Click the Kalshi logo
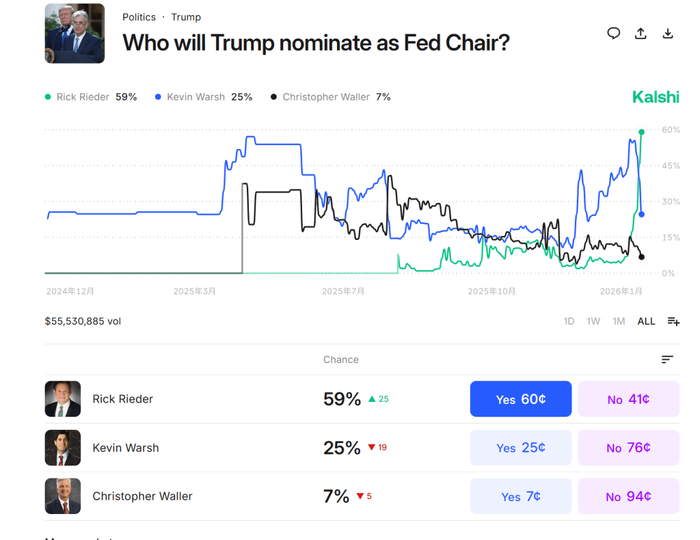700x540 pixels. pos(655,97)
